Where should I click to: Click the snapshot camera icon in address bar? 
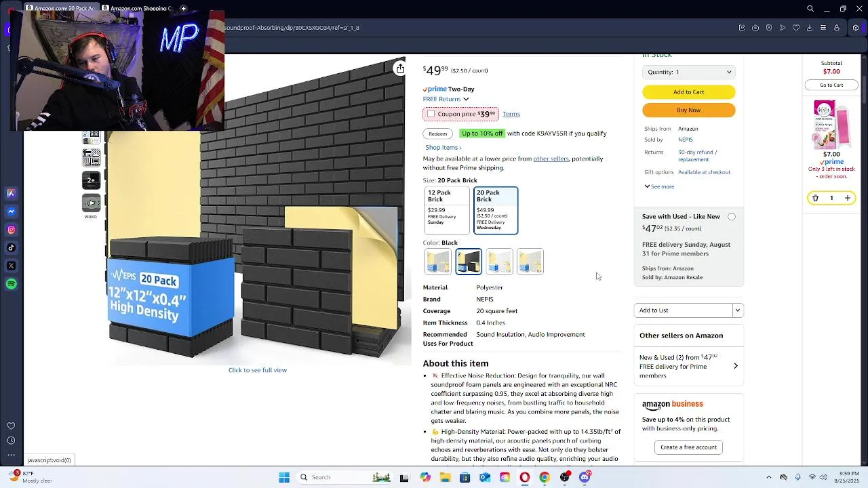point(755,28)
